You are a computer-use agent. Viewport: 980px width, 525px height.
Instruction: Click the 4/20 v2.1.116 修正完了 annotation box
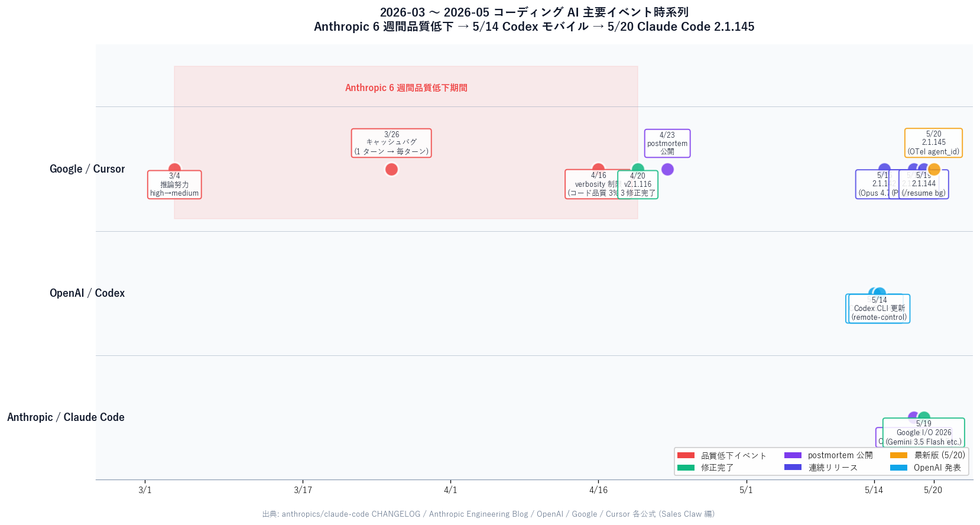click(x=638, y=184)
